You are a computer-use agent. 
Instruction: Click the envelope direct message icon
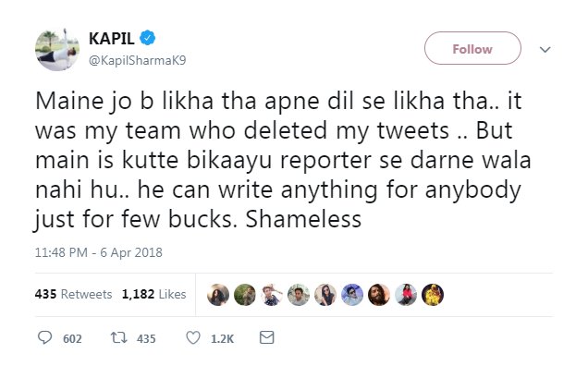click(x=266, y=337)
